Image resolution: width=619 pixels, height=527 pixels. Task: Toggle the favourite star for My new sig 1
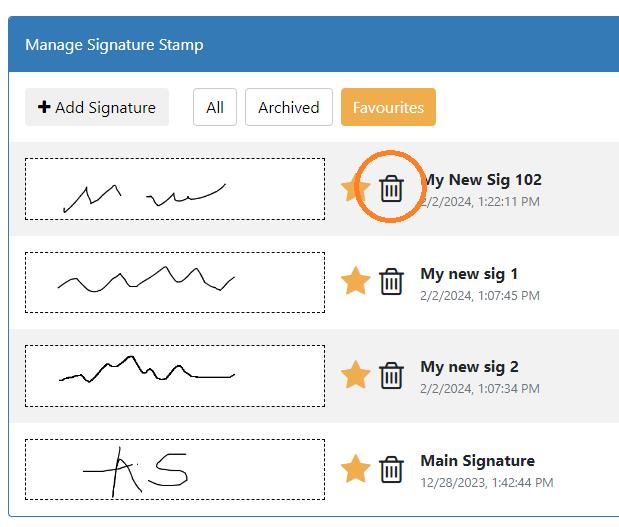coord(356,282)
